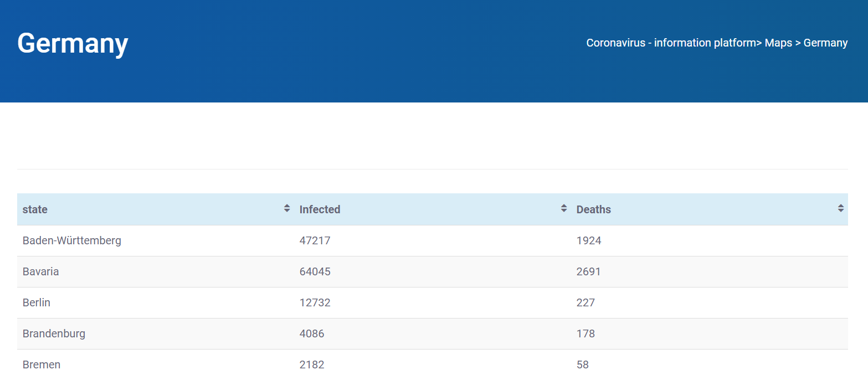Go to Maps in the breadcrumb

778,43
